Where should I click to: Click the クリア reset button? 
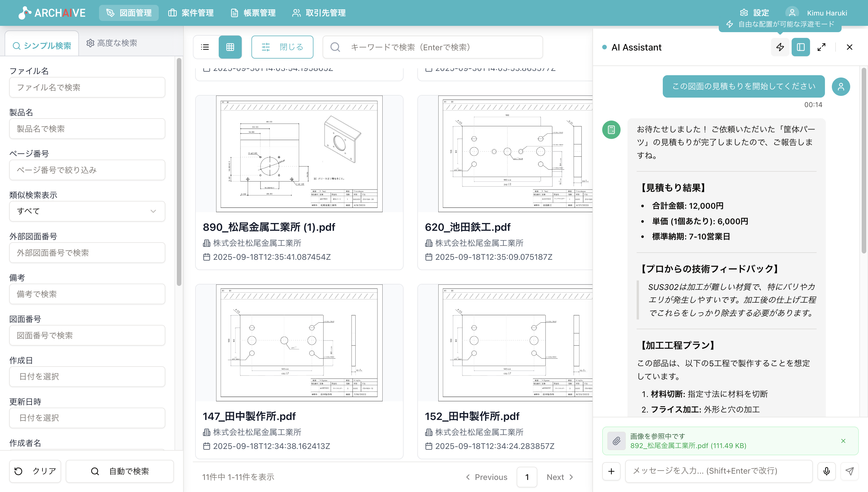click(35, 471)
